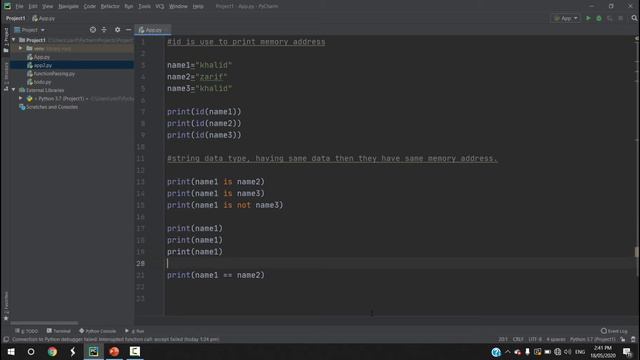Click CRLF line separator in status bar
This screenshot has width=640, height=360.
tap(518, 339)
